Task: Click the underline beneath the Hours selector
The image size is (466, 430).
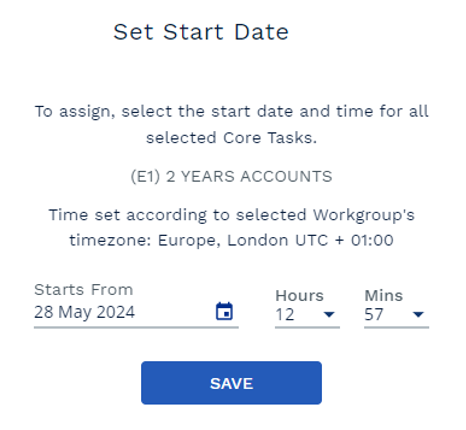Action: pos(307,327)
